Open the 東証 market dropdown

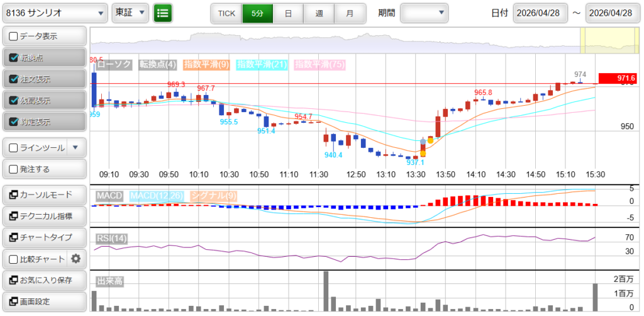pyautogui.click(x=130, y=13)
